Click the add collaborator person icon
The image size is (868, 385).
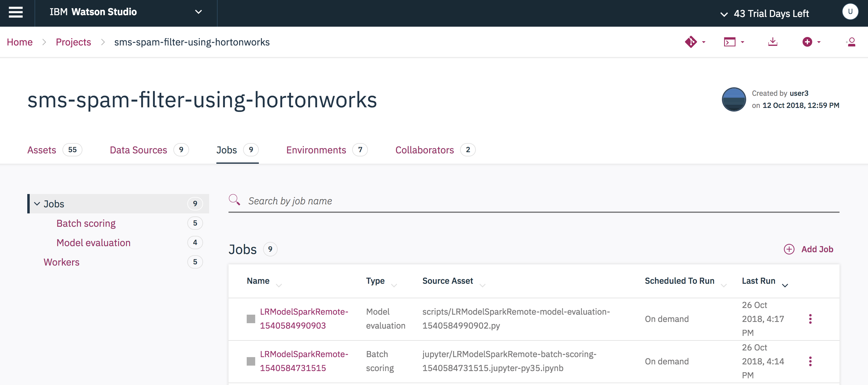[851, 42]
